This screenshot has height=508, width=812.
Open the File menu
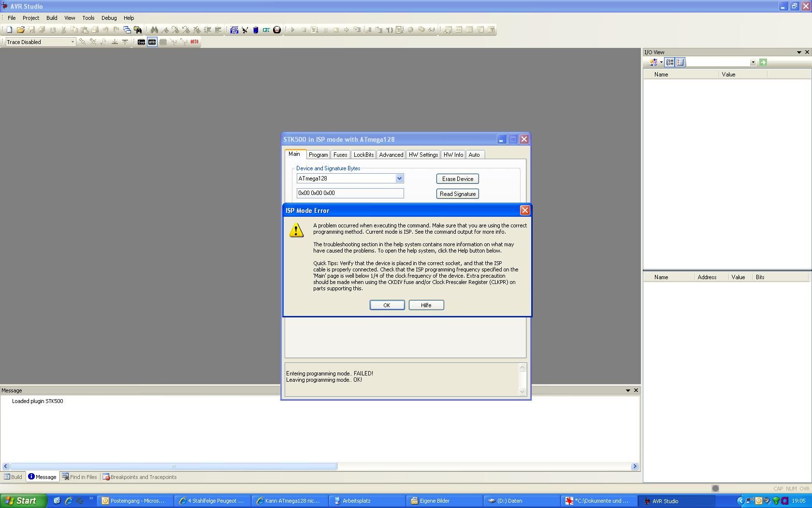pyautogui.click(x=12, y=18)
